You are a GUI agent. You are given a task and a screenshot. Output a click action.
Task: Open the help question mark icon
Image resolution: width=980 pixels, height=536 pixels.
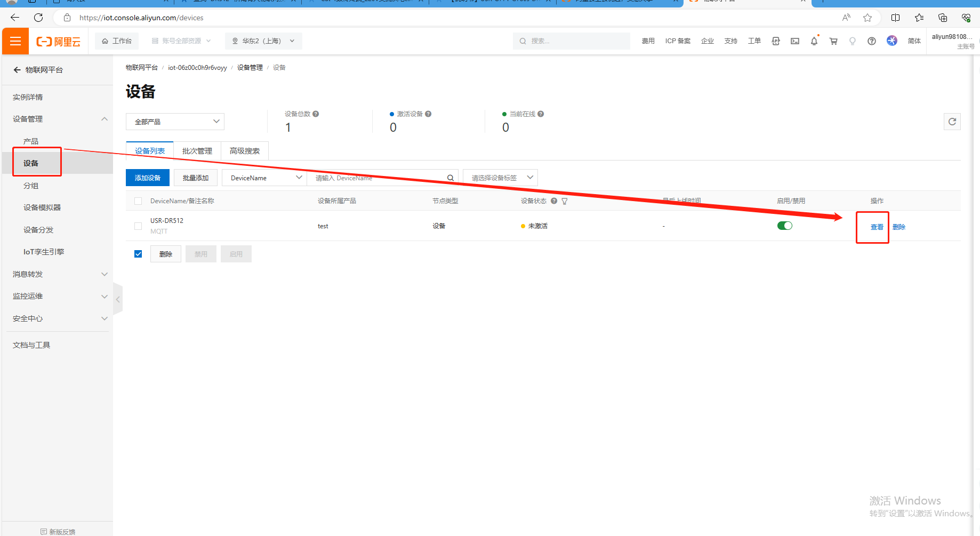tap(872, 41)
